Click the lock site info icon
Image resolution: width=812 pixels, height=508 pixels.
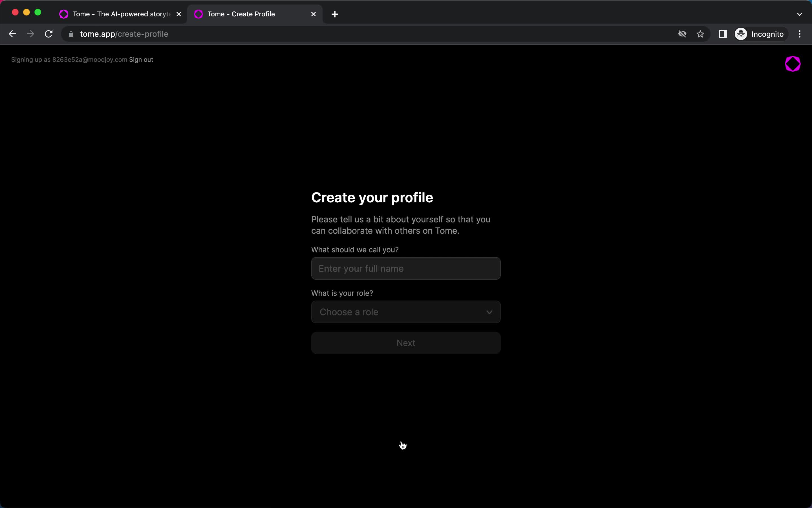coord(71,34)
